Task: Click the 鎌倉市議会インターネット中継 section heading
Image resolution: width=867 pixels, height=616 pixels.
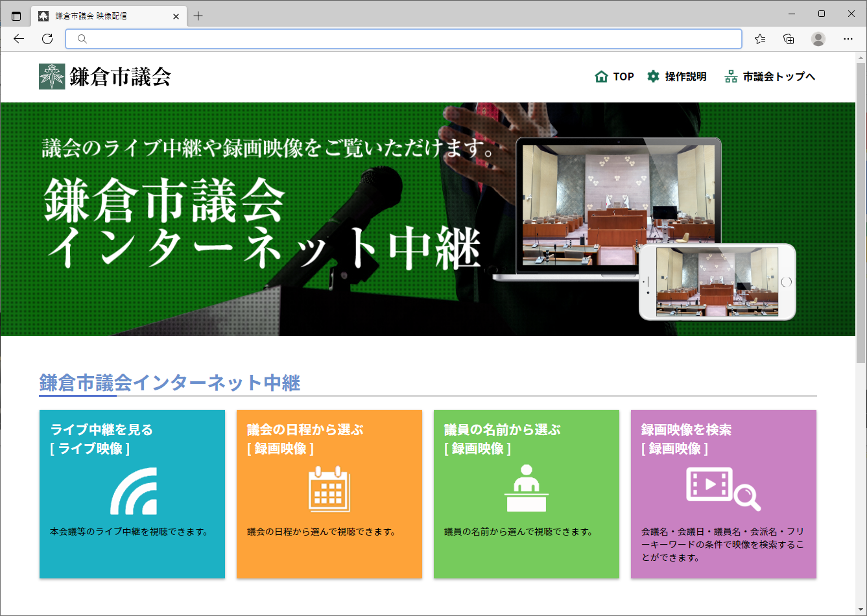Action: coord(170,383)
